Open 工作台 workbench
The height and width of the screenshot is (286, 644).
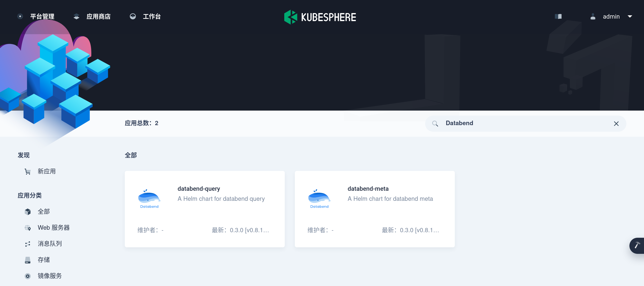pyautogui.click(x=151, y=17)
